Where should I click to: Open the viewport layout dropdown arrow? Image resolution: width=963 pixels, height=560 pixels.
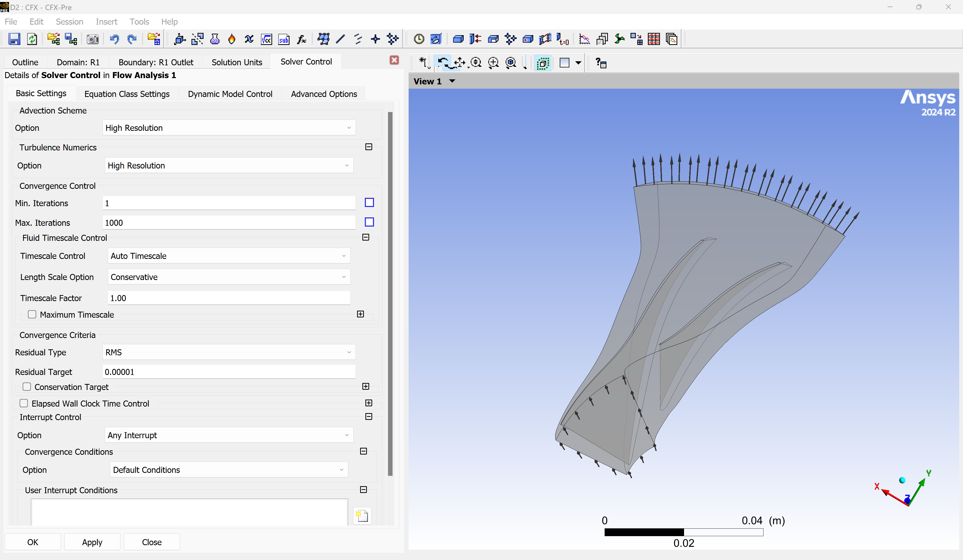[x=579, y=63]
